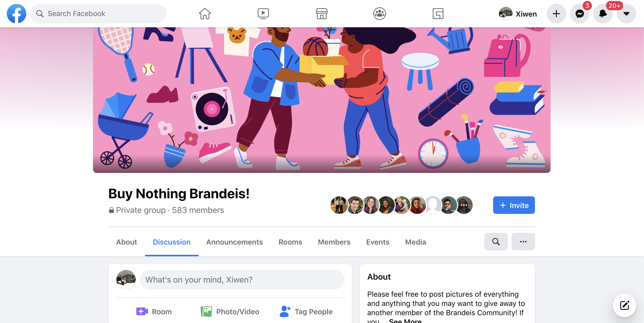
Task: Click the blue Invite button
Action: tap(514, 205)
